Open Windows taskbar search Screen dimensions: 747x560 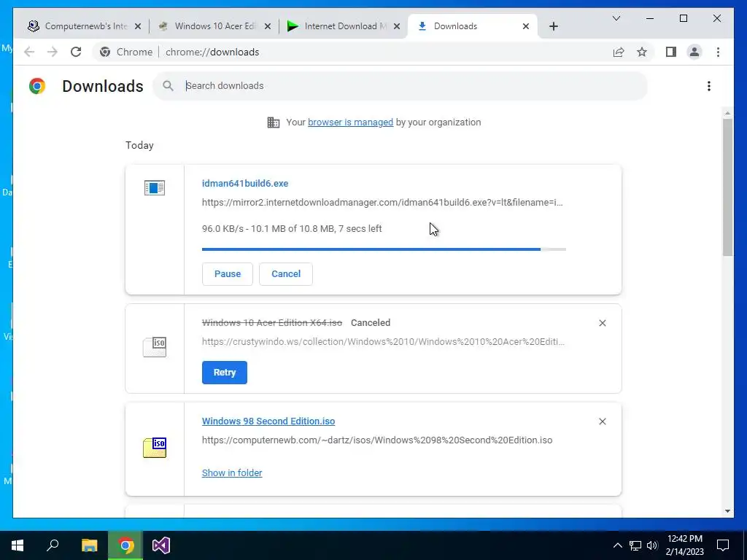pos(53,545)
